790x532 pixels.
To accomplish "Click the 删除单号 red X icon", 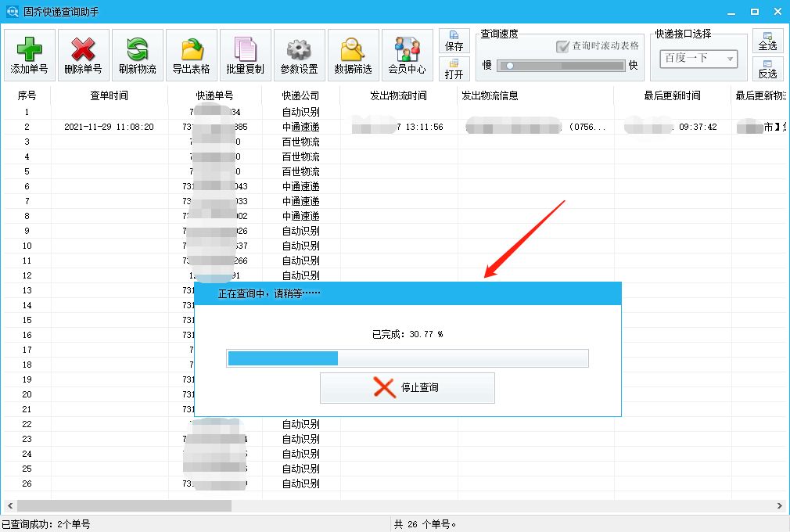I will point(83,49).
